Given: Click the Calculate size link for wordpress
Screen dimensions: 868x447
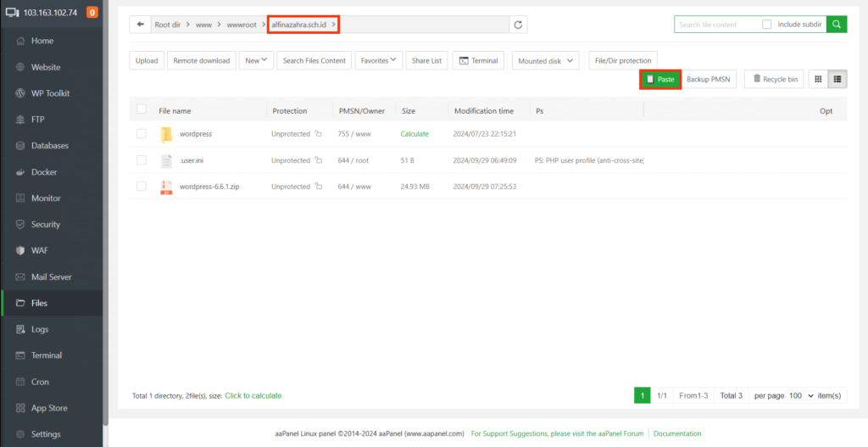Looking at the screenshot, I should (415, 134).
